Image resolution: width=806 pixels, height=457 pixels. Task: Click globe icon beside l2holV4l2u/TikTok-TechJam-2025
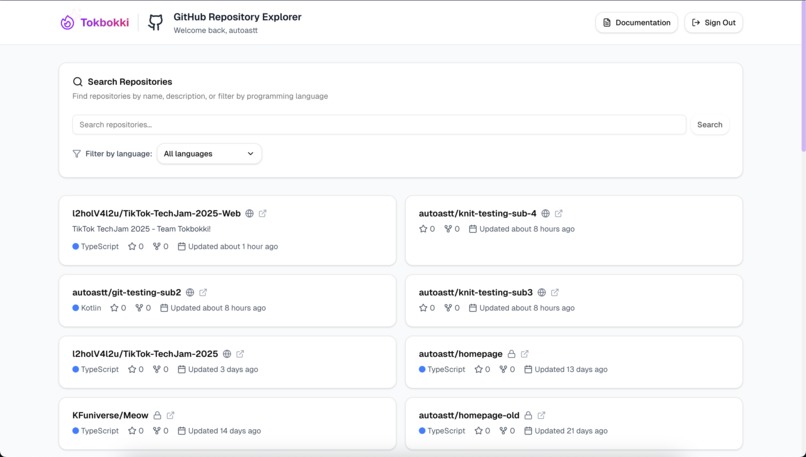(227, 354)
